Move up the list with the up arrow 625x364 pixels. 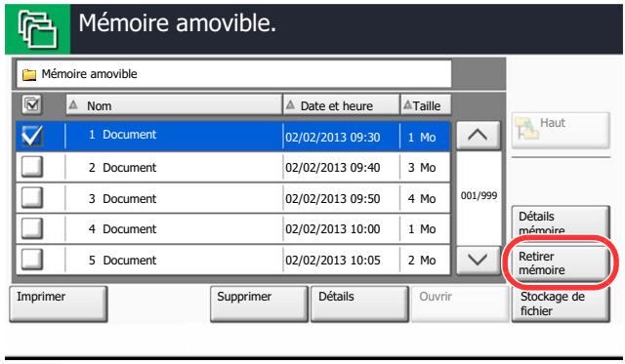pyautogui.click(x=478, y=136)
